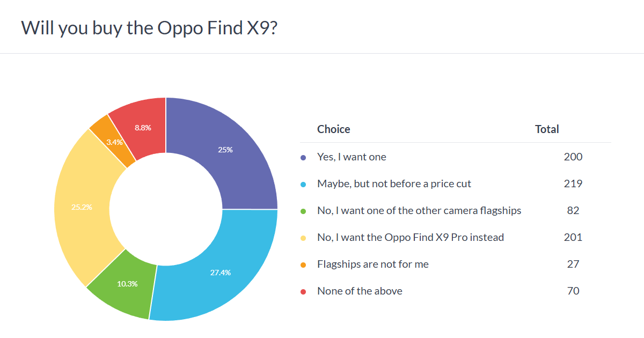The width and height of the screenshot is (644, 338).
Task: Click the 'Choice' column header
Action: 333,129
